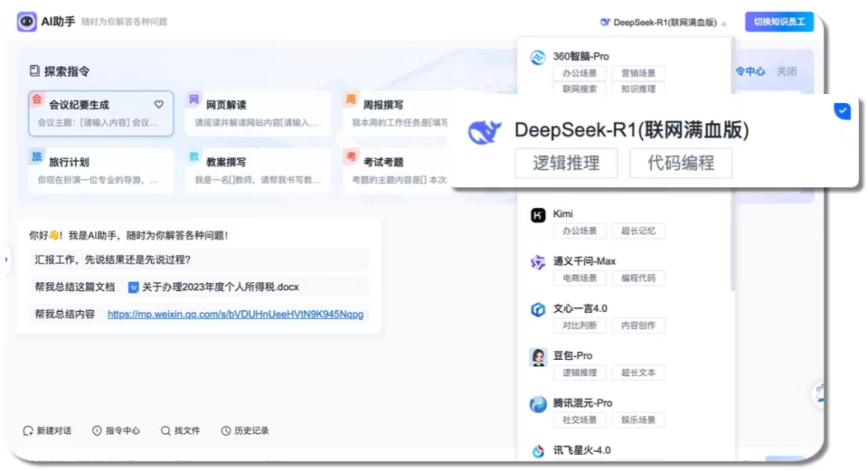The width and height of the screenshot is (868, 471).
Task: Click the 通义千问-Max model icon
Action: click(538, 261)
